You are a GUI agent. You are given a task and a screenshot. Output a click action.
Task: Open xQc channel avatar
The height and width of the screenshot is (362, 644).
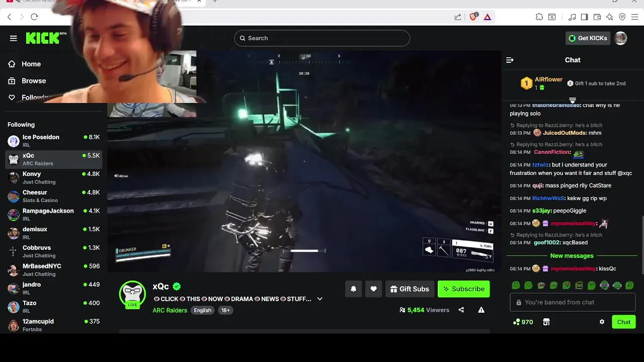[x=132, y=294]
